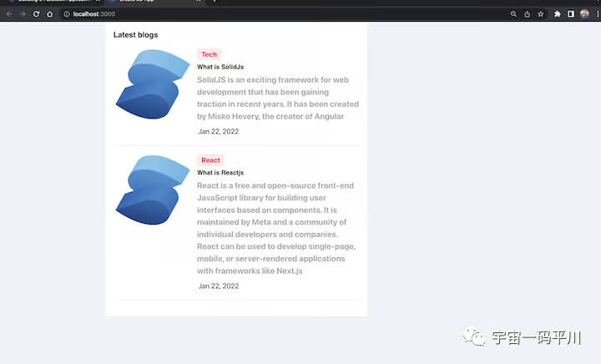
Task: Click SolidJS logo thumbnail of SolidJs post
Action: 153,84
